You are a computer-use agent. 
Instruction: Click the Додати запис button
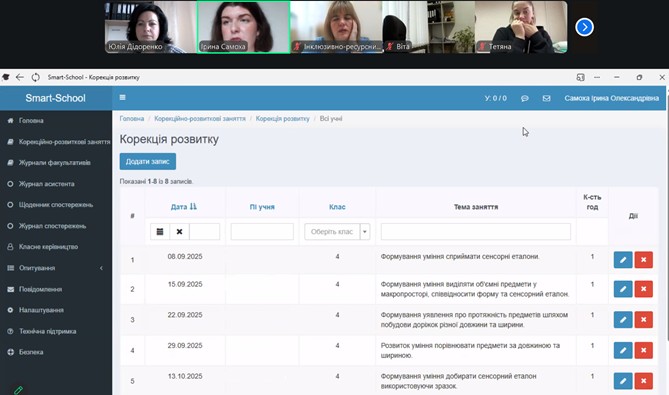click(x=148, y=162)
